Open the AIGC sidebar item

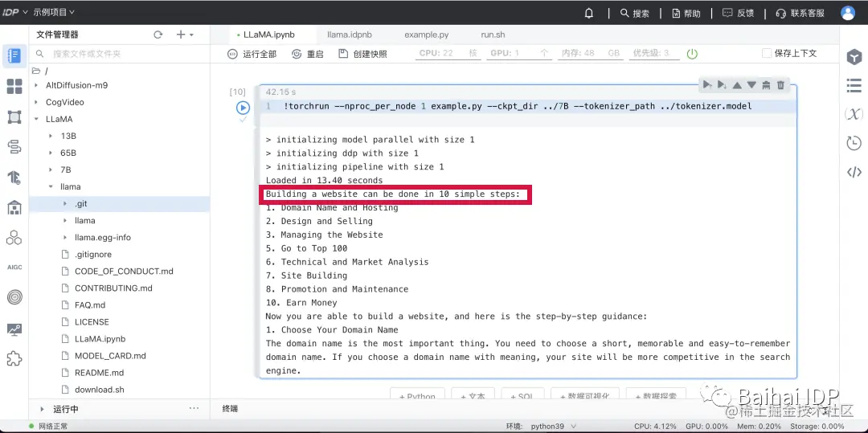pos(14,267)
